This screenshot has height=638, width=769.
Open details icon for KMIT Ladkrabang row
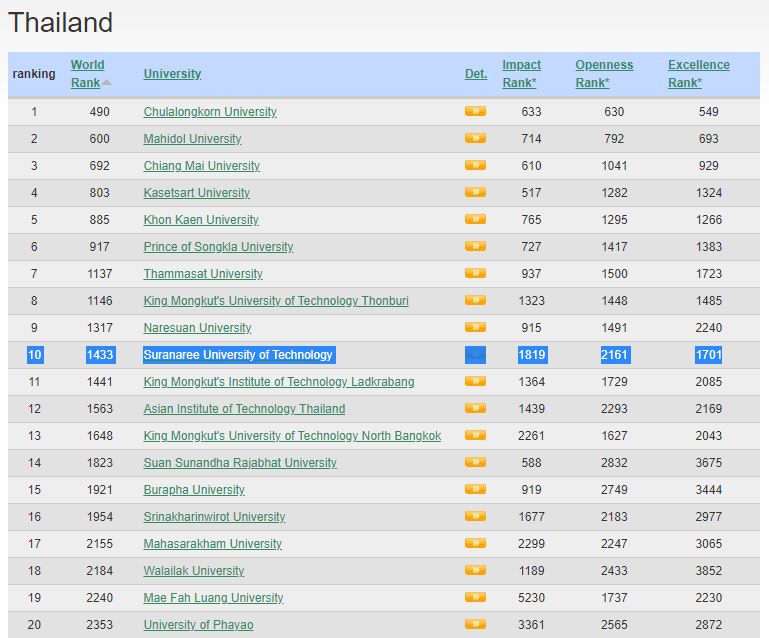475,381
